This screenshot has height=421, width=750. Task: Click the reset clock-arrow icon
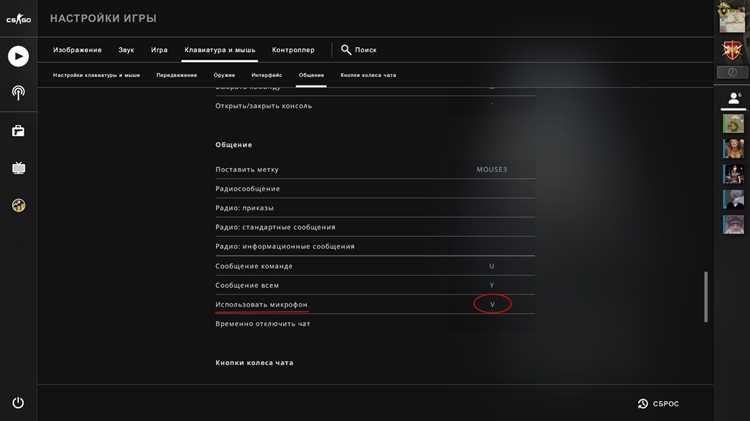(x=642, y=404)
